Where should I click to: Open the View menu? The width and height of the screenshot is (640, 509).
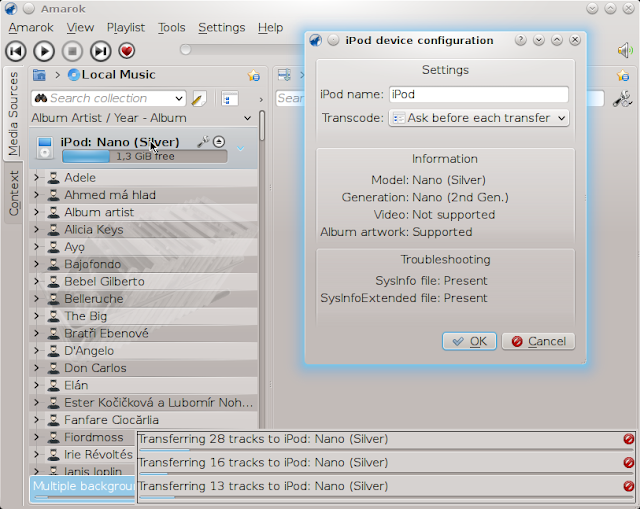[x=80, y=27]
